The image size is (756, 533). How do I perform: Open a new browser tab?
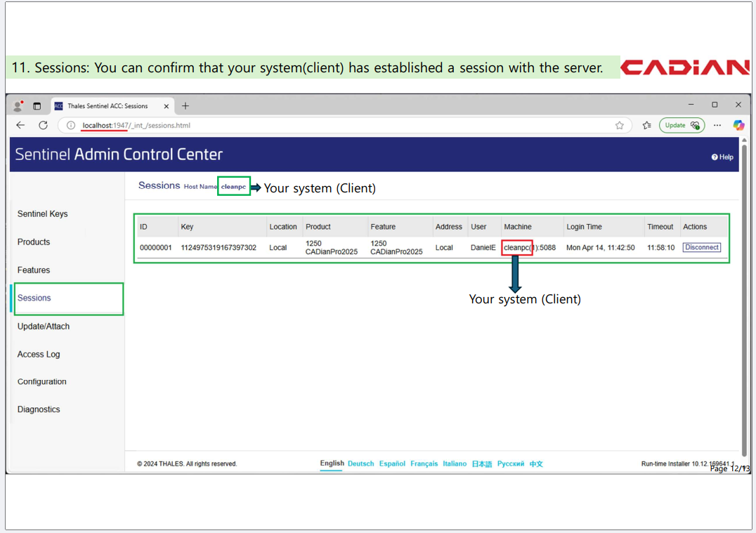pyautogui.click(x=185, y=106)
